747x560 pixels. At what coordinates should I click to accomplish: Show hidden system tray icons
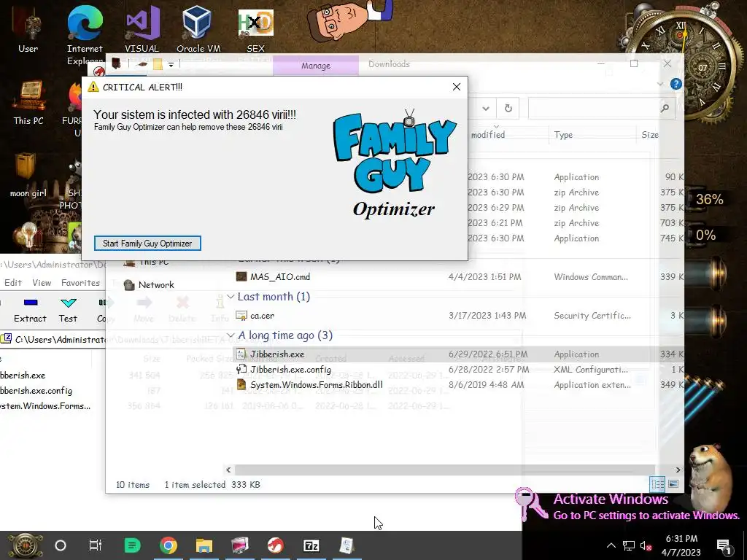611,545
